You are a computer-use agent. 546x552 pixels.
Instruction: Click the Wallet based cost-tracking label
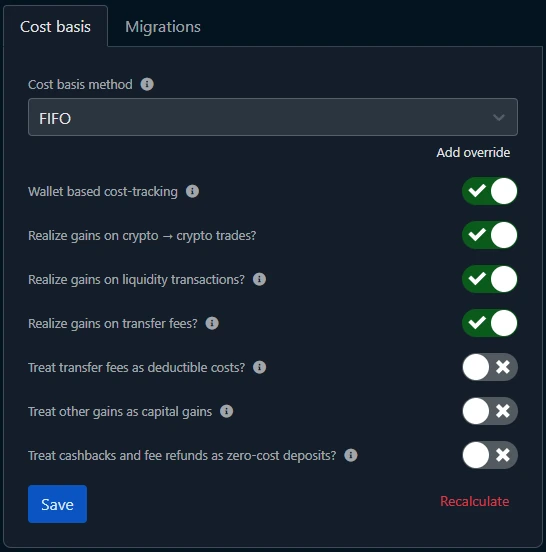103,192
